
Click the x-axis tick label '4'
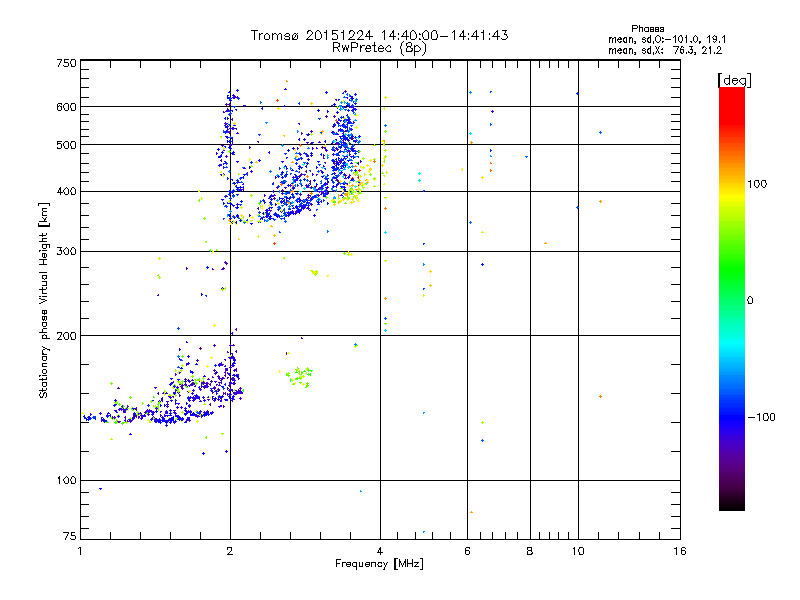380,551
